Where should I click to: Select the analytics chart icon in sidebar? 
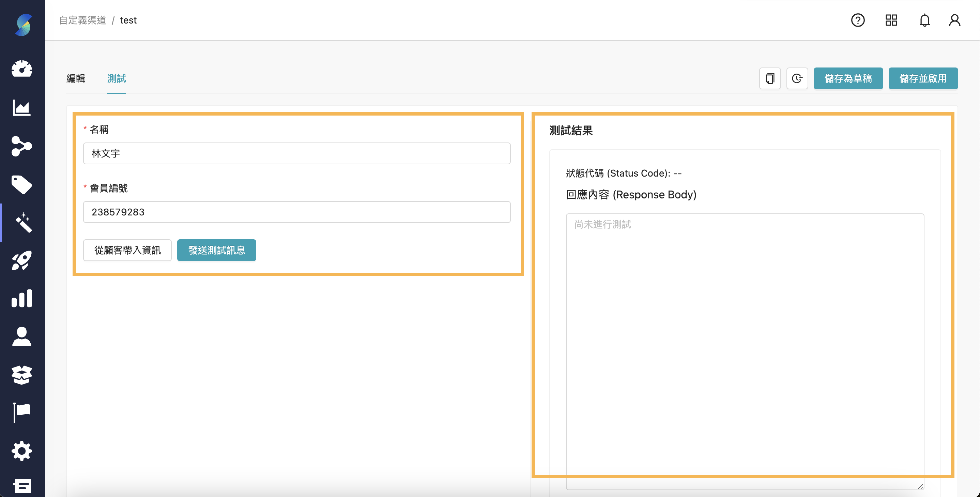[22, 108]
